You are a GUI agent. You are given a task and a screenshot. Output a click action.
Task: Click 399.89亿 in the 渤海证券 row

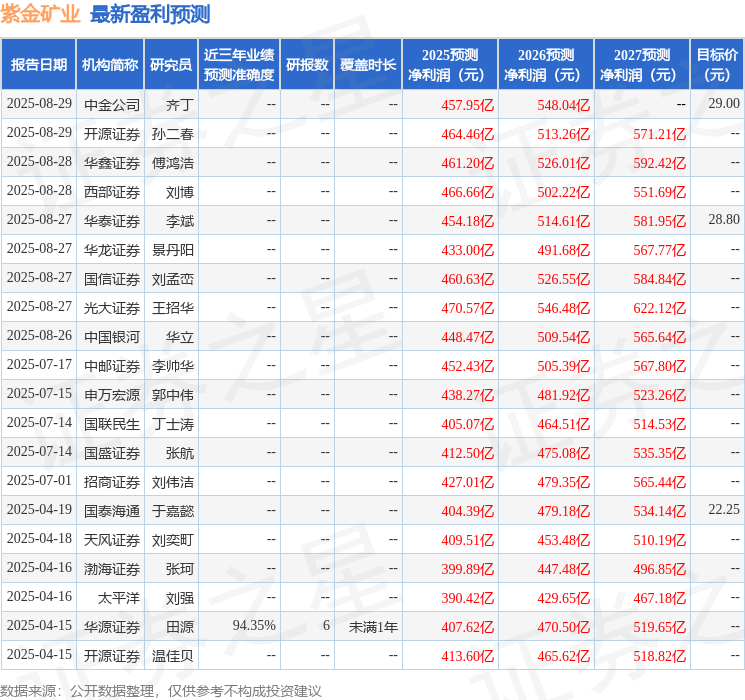tap(468, 569)
